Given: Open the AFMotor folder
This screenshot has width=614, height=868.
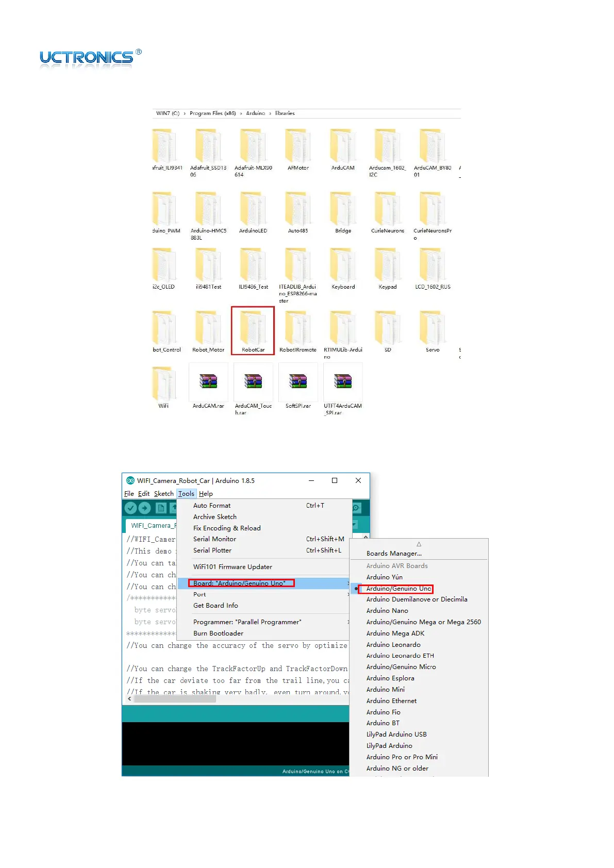Looking at the screenshot, I should click(x=298, y=149).
